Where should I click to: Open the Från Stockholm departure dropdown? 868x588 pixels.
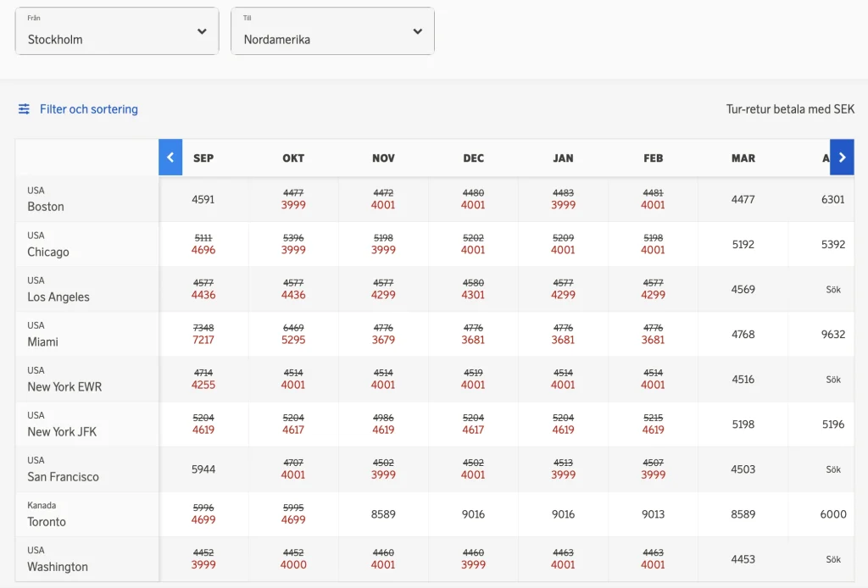(x=117, y=31)
